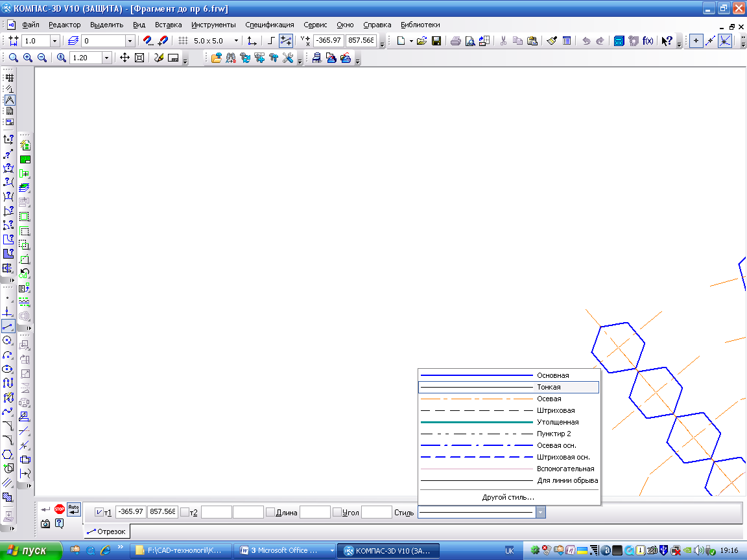Toggle the т1 checkbox
Screen dimensions: 747x560
pyautogui.click(x=99, y=513)
